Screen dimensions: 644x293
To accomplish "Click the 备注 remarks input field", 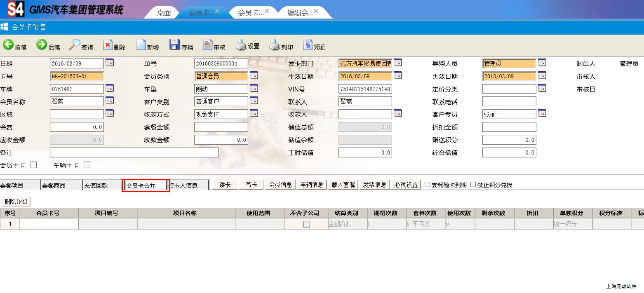I will (x=134, y=152).
